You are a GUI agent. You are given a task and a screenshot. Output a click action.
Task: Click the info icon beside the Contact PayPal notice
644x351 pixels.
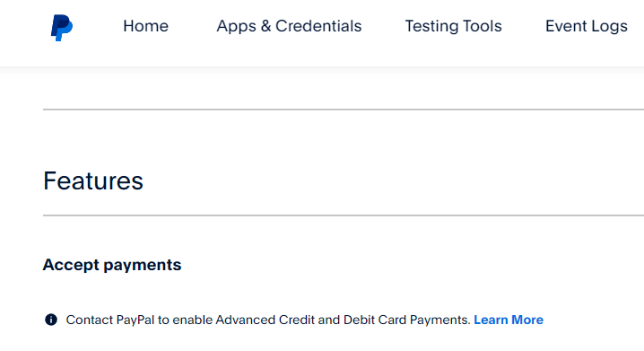(x=51, y=320)
